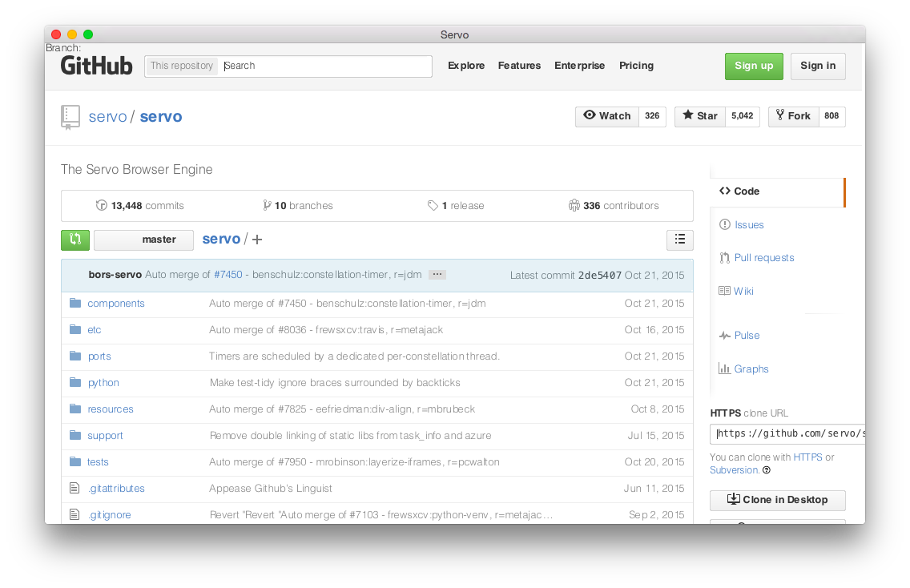Image resolution: width=910 pixels, height=588 pixels.
Task: Click the Star button
Action: click(x=700, y=116)
